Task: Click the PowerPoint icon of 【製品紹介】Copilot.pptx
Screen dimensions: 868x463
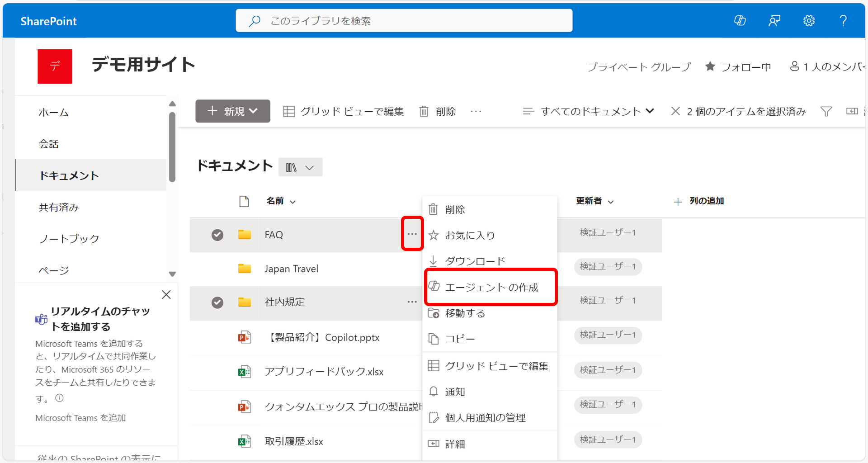Action: pos(245,337)
